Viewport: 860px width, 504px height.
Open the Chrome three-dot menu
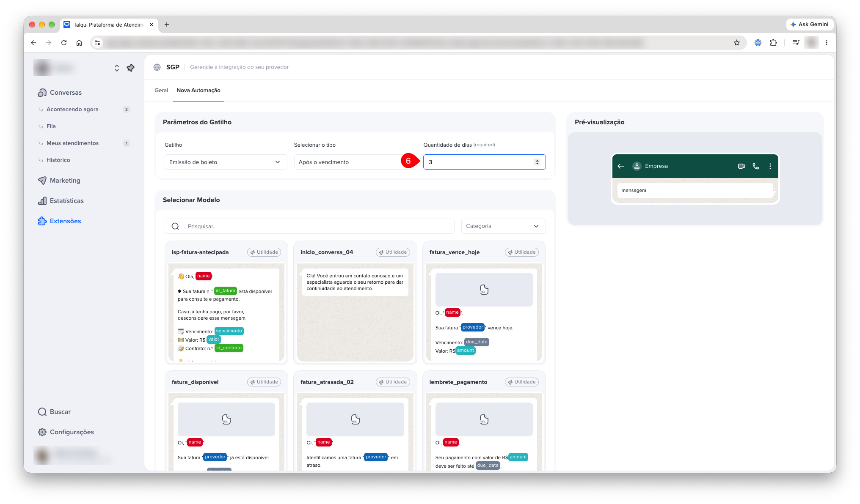point(827,43)
